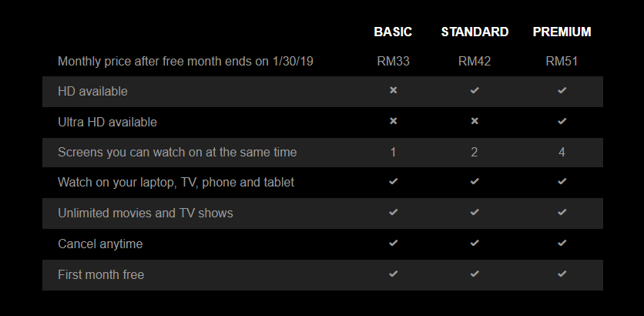Click the cross for Standard Ultra HD
The width and height of the screenshot is (644, 316).
[475, 121]
